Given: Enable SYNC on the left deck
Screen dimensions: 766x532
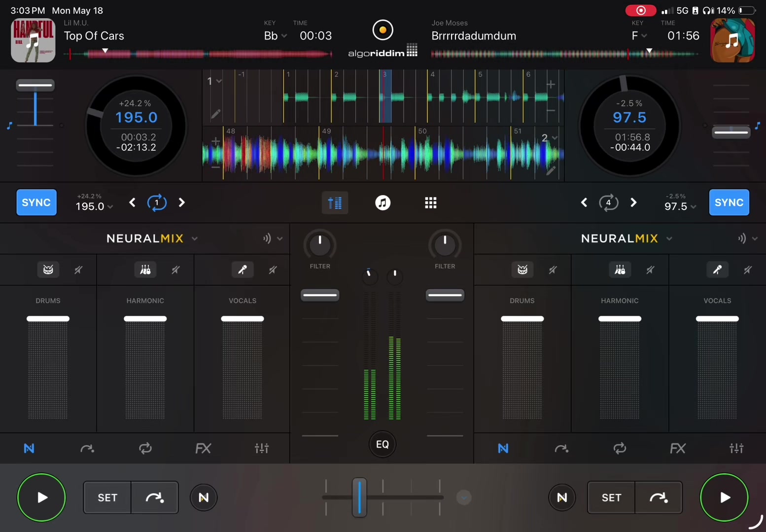Looking at the screenshot, I should click(36, 202).
